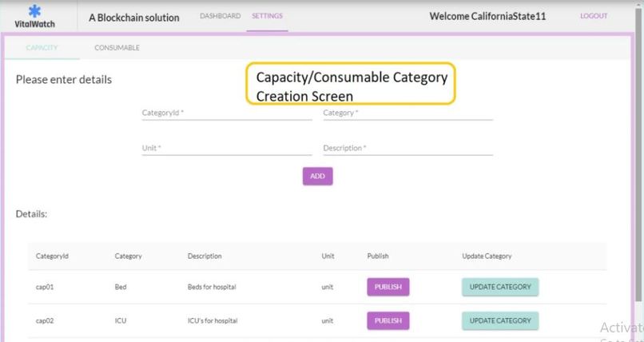This screenshot has height=342, width=644.
Task: Click the LOGOUT link
Action: click(x=594, y=16)
